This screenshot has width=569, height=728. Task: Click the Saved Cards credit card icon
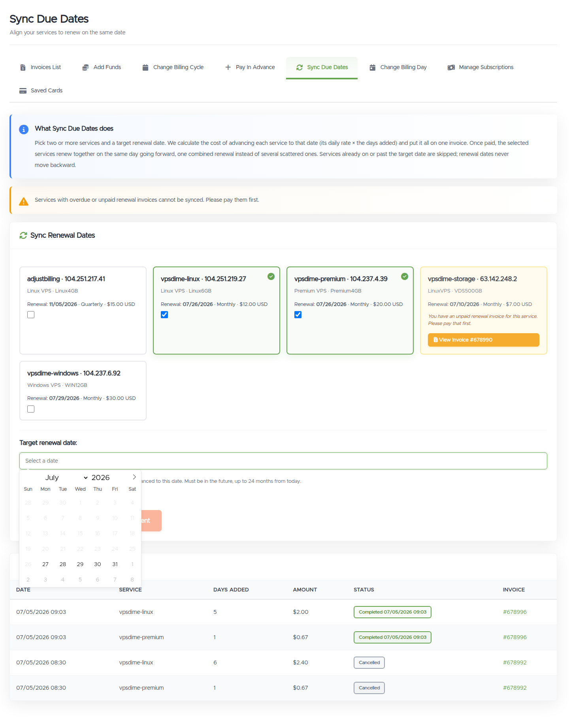[23, 91]
